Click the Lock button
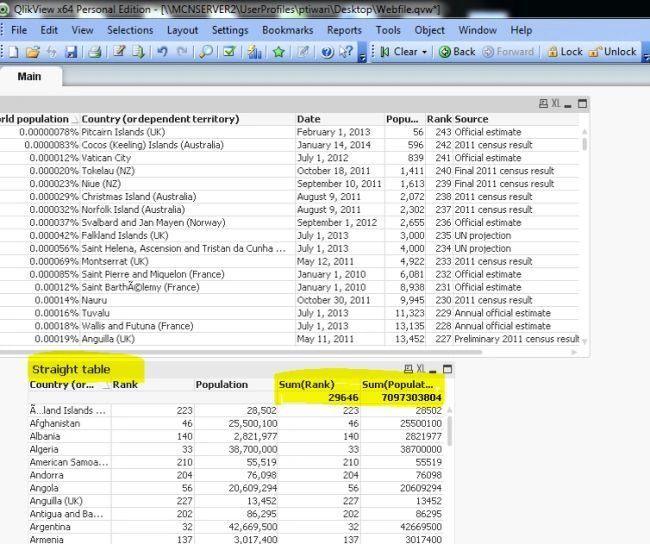The image size is (650, 544). point(565,52)
